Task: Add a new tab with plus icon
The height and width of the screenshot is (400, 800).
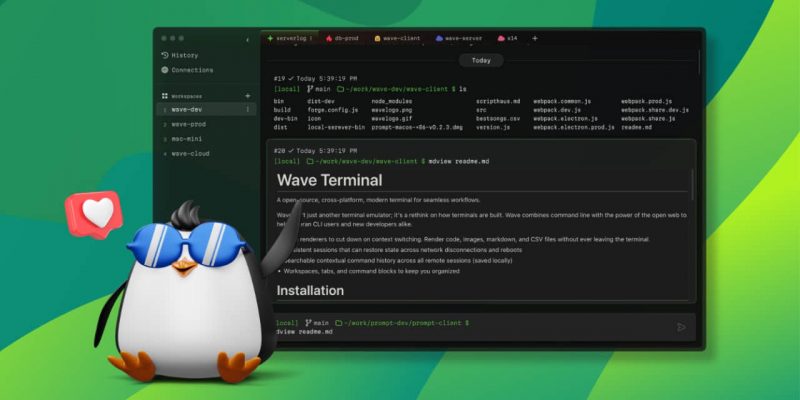Action: (x=535, y=38)
